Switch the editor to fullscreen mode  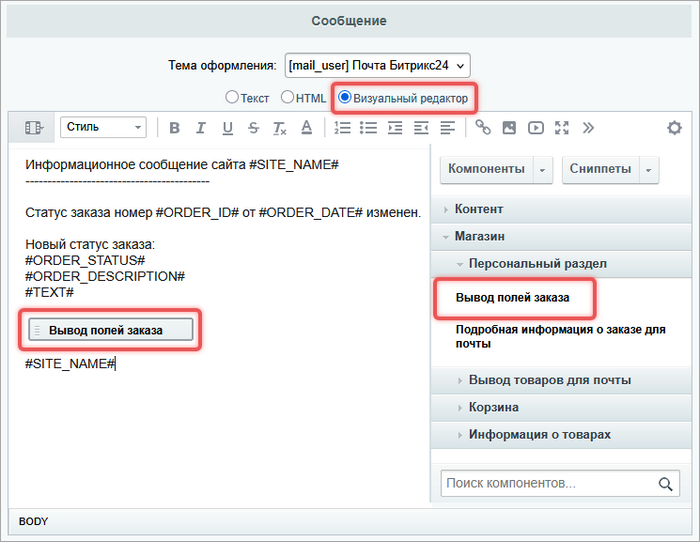(x=561, y=128)
